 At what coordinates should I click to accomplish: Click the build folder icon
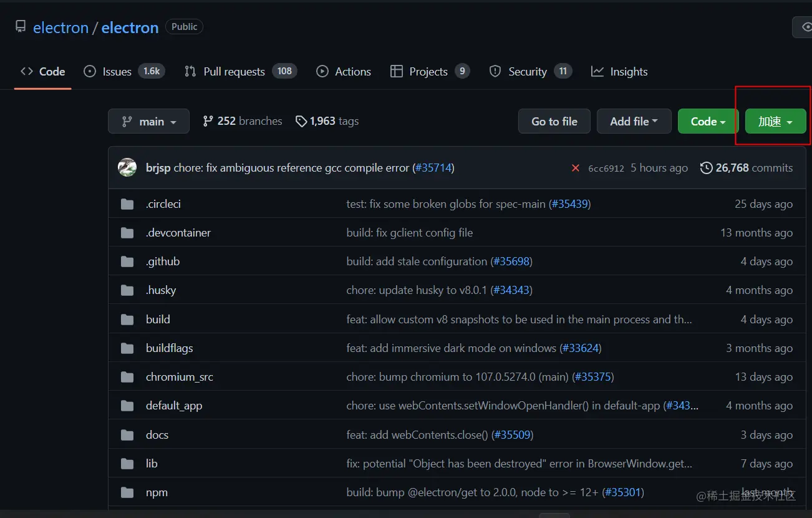click(127, 320)
